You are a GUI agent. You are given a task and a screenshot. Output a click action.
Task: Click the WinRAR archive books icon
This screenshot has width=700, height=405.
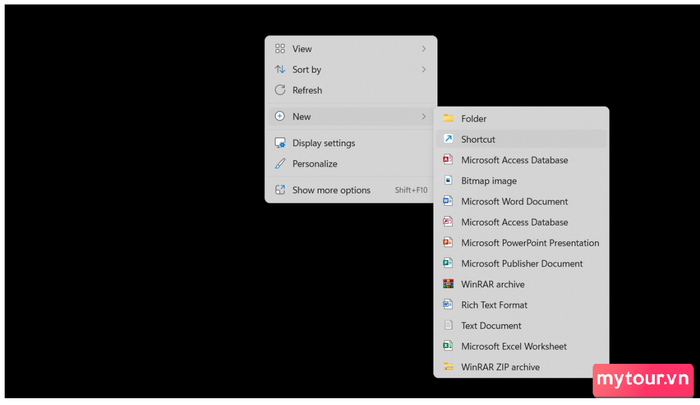448,284
